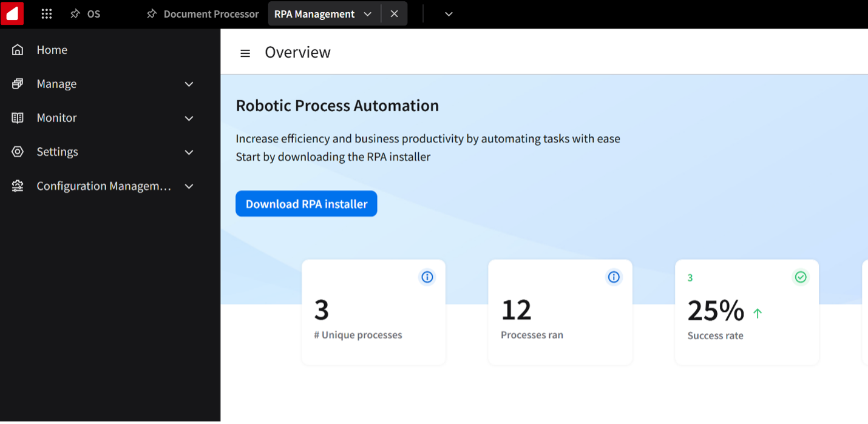The image size is (868, 424).
Task: Expand the Manage sidebar section
Action: [x=189, y=84]
